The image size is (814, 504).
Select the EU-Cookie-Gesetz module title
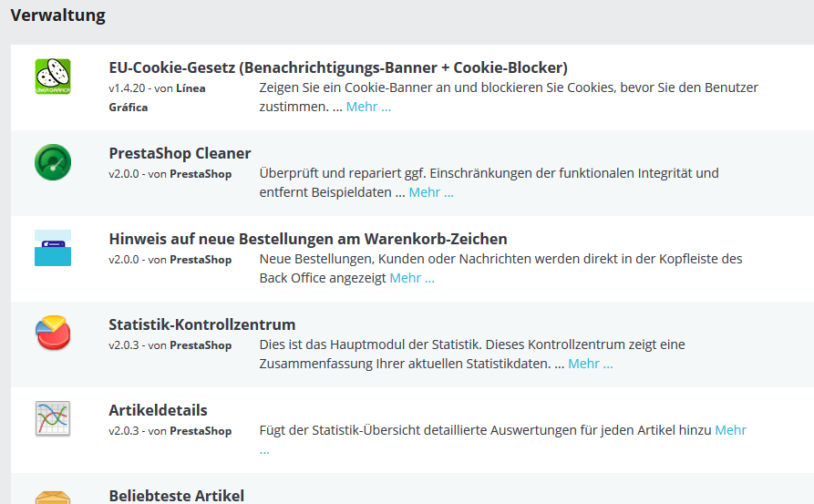(338, 67)
